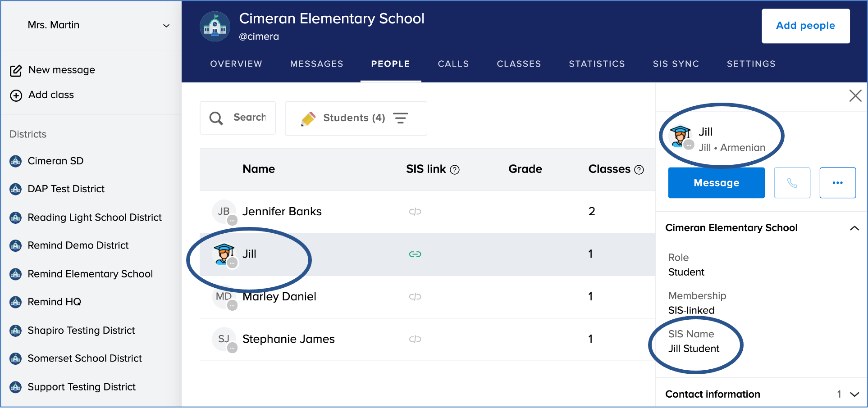
Task: Select Reading Light School District in sidebar
Action: [x=94, y=218]
